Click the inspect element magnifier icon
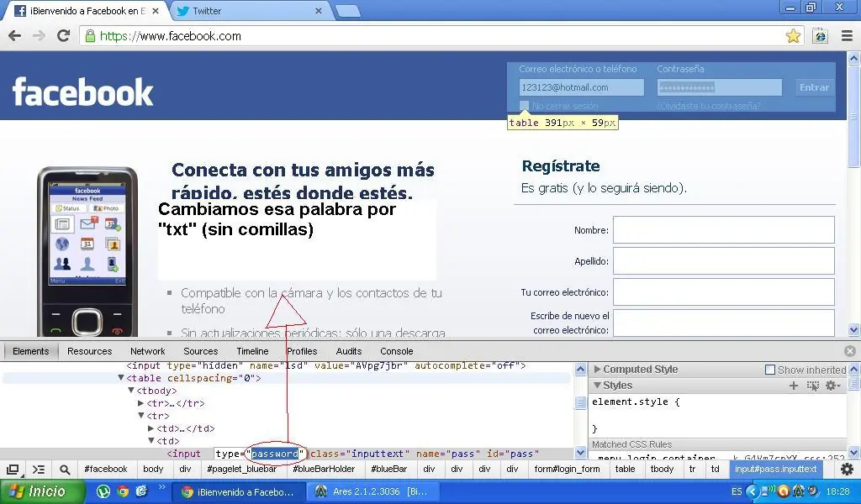Screen dimensions: 861x504 coord(65,470)
